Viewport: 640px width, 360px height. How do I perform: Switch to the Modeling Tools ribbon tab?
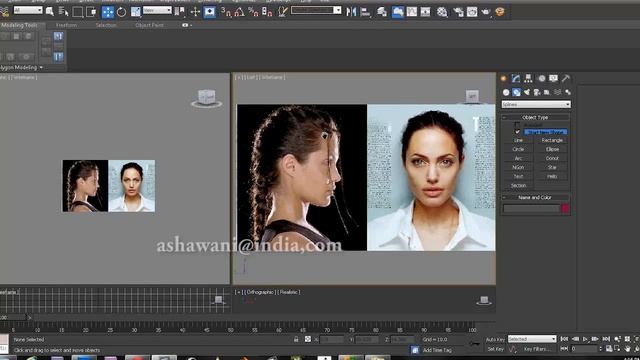click(x=19, y=25)
